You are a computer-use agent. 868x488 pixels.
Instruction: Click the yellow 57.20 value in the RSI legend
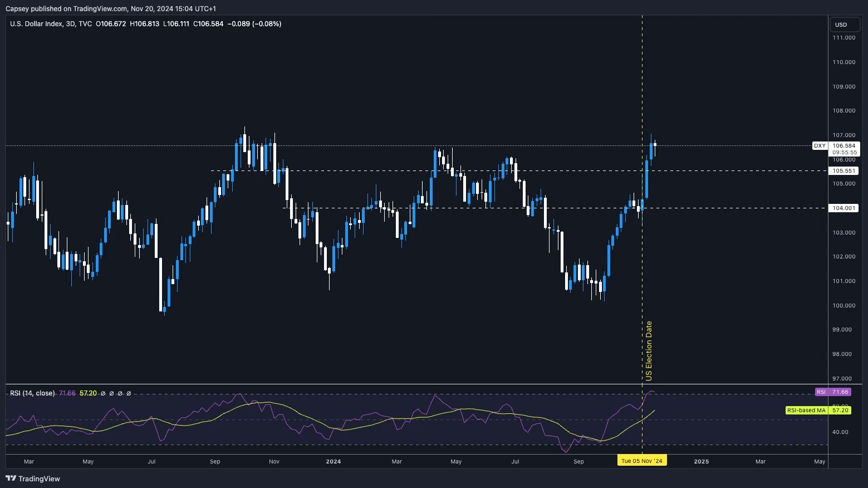(x=88, y=393)
